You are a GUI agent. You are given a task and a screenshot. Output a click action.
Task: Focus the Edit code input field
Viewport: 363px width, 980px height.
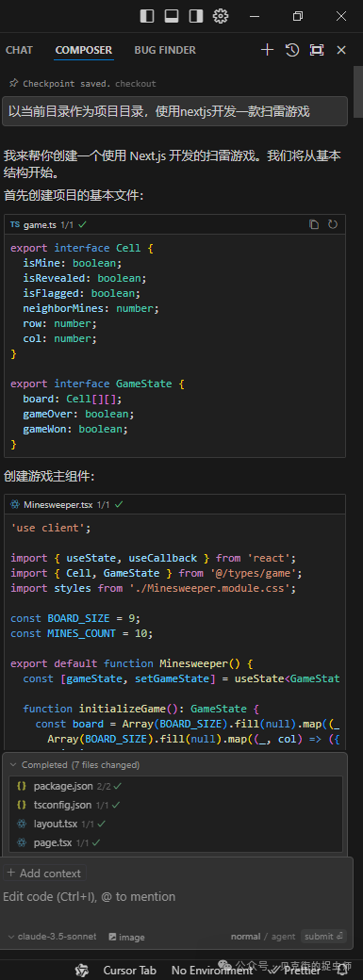coord(175,897)
